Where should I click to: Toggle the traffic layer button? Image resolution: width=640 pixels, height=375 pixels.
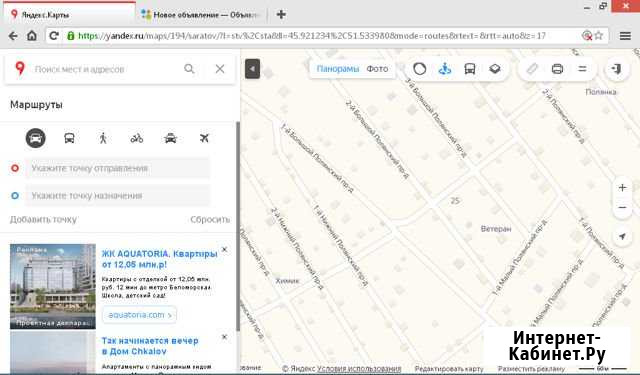[420, 69]
